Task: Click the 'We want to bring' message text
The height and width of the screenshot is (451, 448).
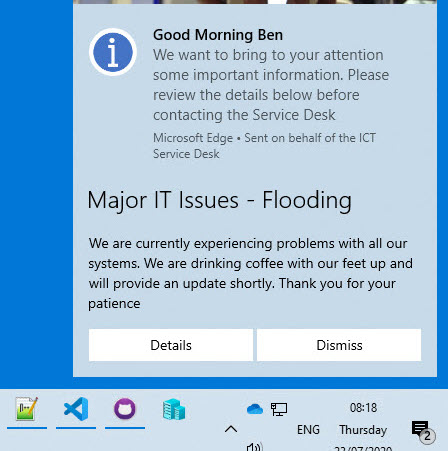Action: point(271,85)
